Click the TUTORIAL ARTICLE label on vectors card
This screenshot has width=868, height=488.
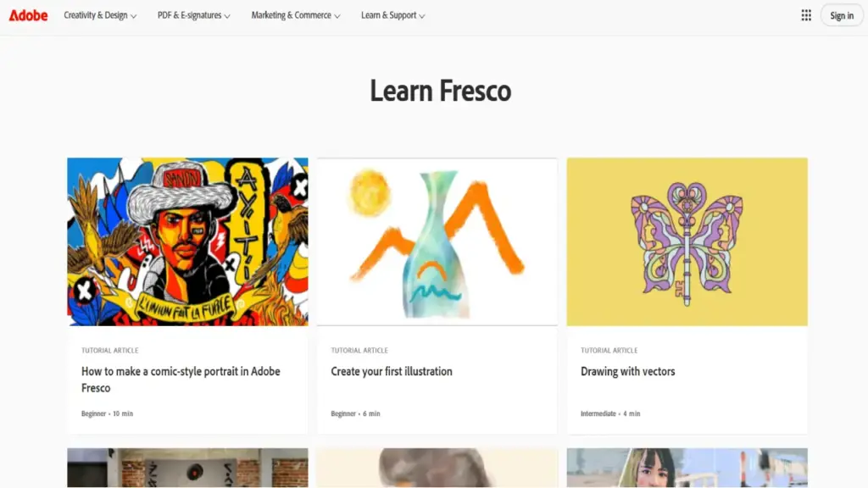coord(609,350)
